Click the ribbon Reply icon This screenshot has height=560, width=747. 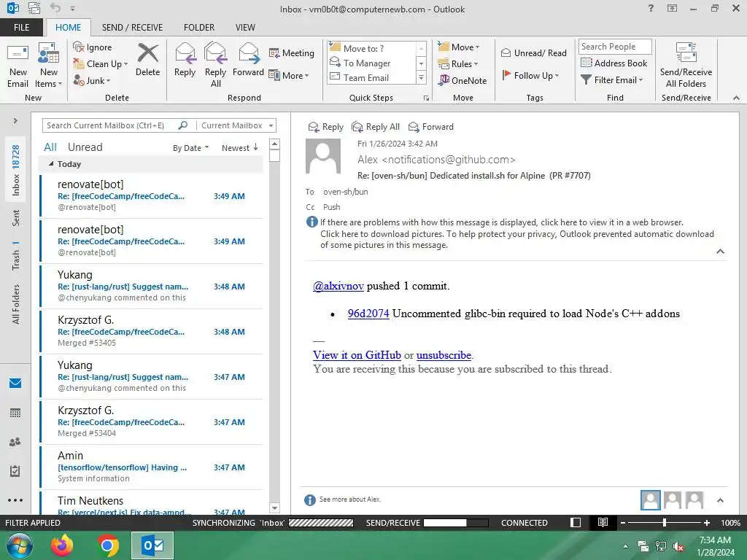coord(185,61)
